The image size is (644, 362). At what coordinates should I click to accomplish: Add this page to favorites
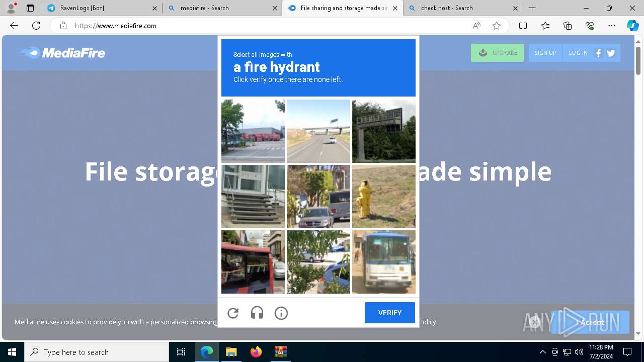pyautogui.click(x=497, y=26)
